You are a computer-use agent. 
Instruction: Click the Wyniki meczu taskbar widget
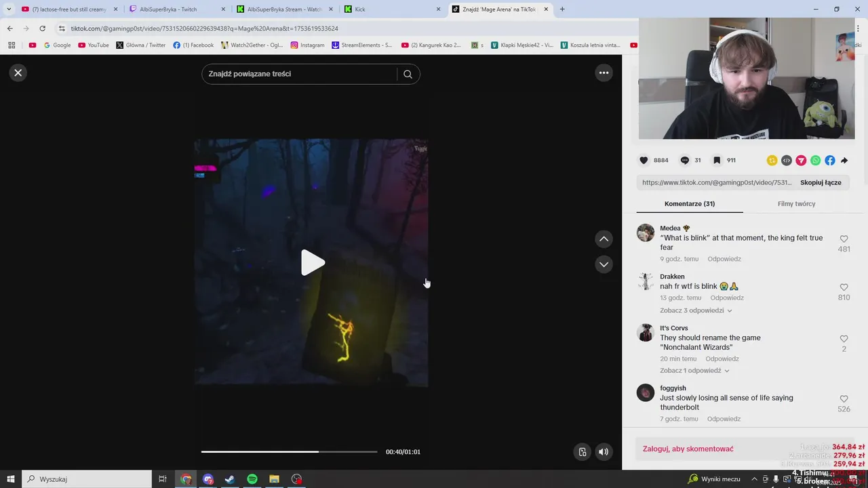pyautogui.click(x=714, y=479)
